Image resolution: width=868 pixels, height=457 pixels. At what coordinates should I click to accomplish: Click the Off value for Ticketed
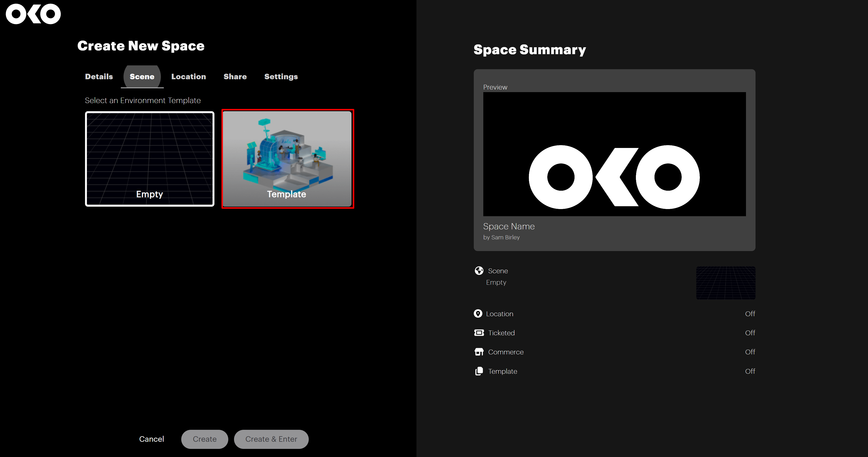[x=750, y=333]
